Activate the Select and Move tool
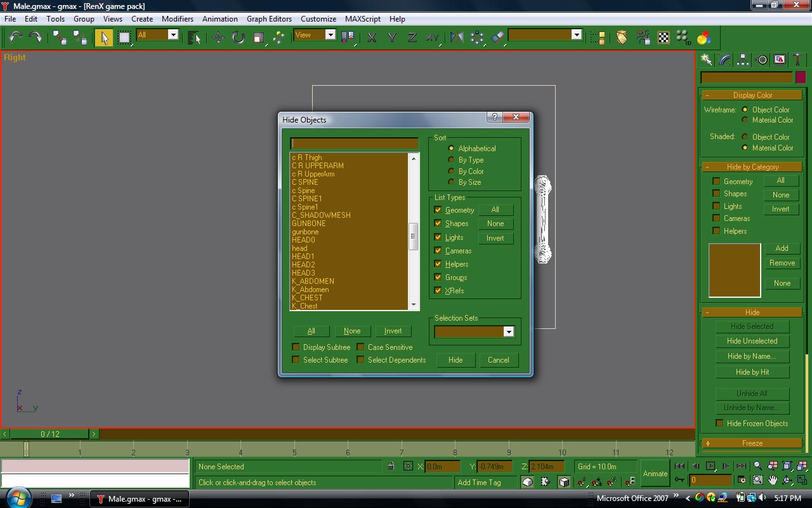Image resolution: width=812 pixels, height=508 pixels. (x=218, y=37)
